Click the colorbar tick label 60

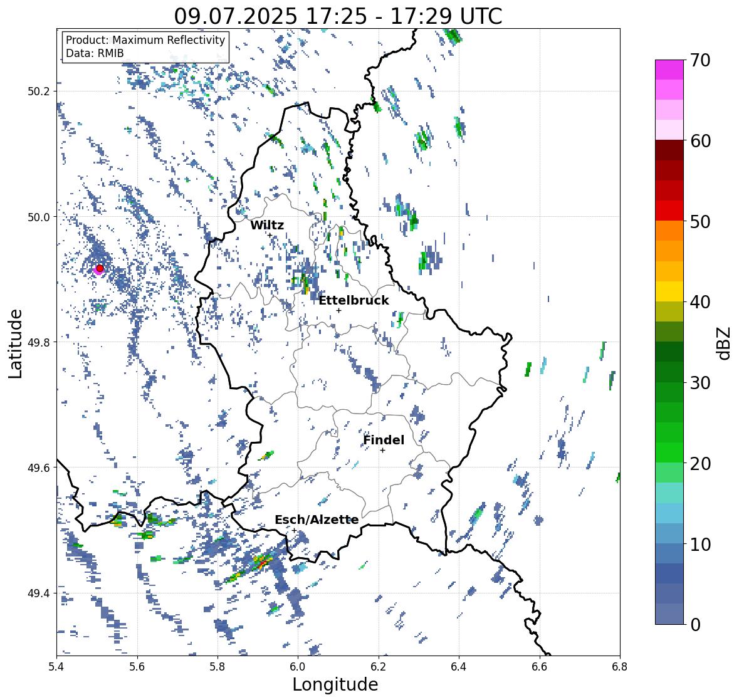[700, 141]
